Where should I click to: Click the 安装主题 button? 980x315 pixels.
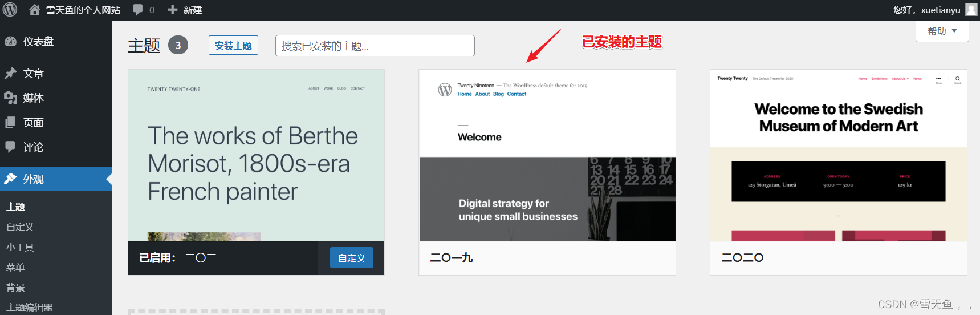[233, 46]
